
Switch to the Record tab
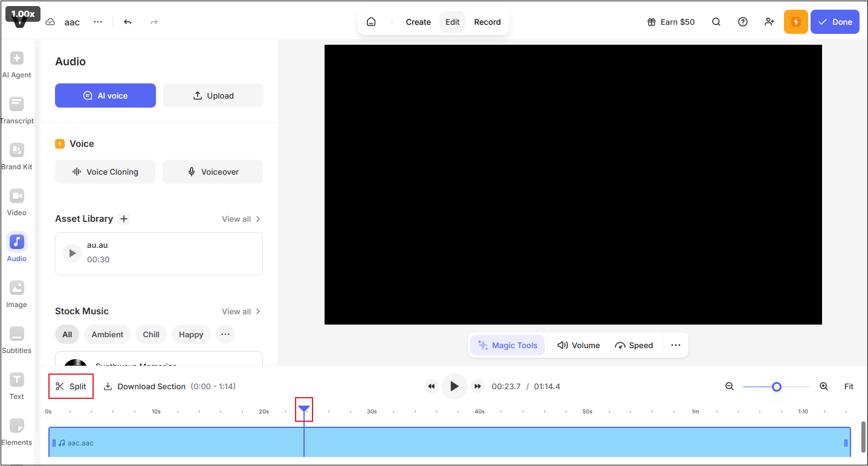tap(487, 22)
